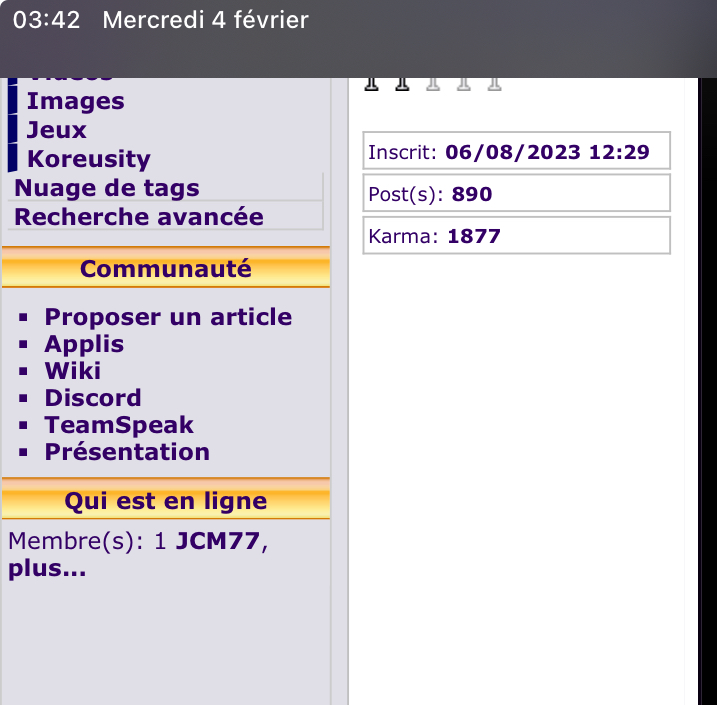
Task: Select Recherche avancée in the sidebar
Action: pyautogui.click(x=139, y=217)
